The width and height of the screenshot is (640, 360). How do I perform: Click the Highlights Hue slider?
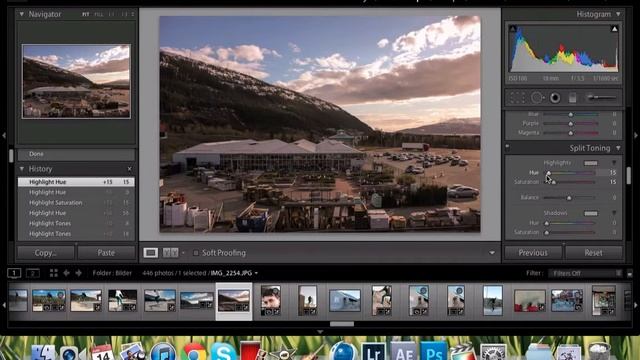pyautogui.click(x=570, y=173)
